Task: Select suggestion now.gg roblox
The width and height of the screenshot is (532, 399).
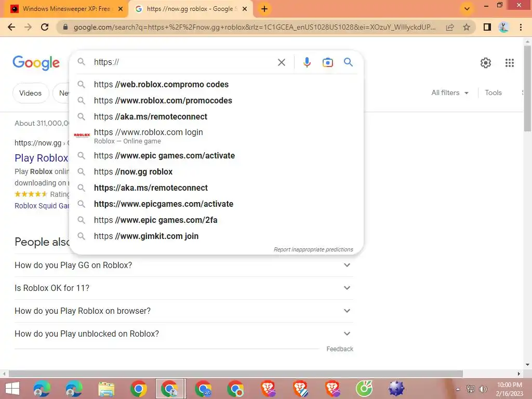Action: coord(216,171)
